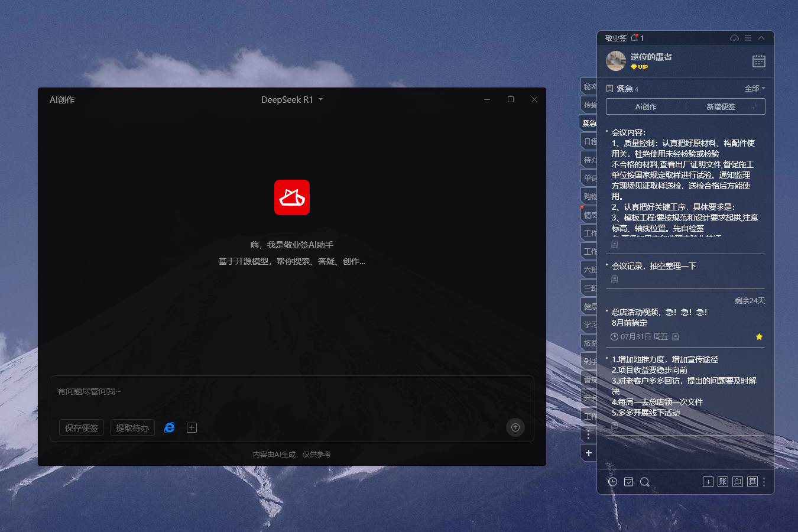Click the 保存便签 button
Viewport: 798px width, 532px height.
[x=82, y=427]
